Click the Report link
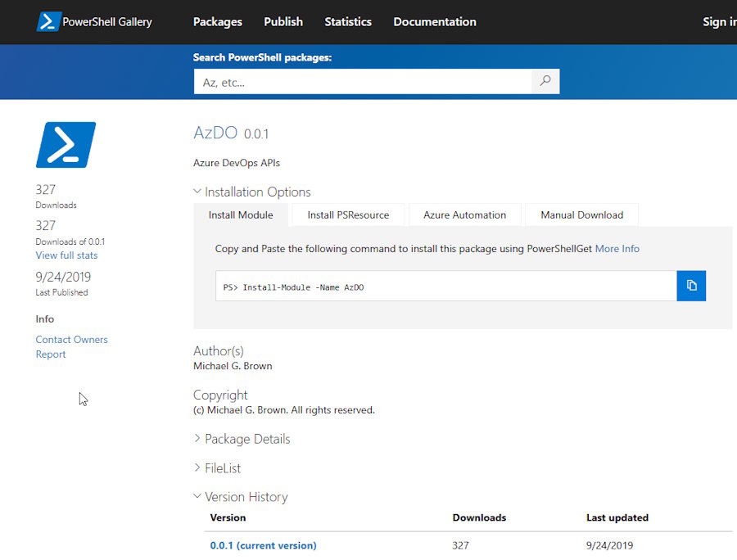737x560 pixels. (x=51, y=355)
